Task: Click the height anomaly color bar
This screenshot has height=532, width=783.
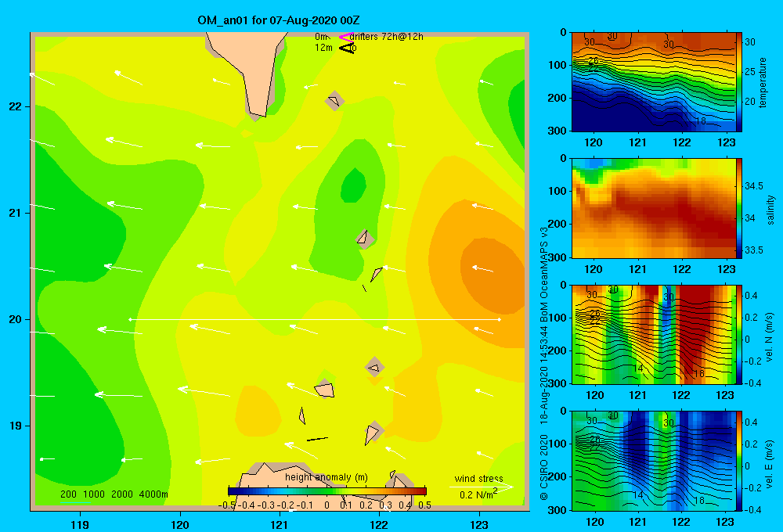Action: 327,491
